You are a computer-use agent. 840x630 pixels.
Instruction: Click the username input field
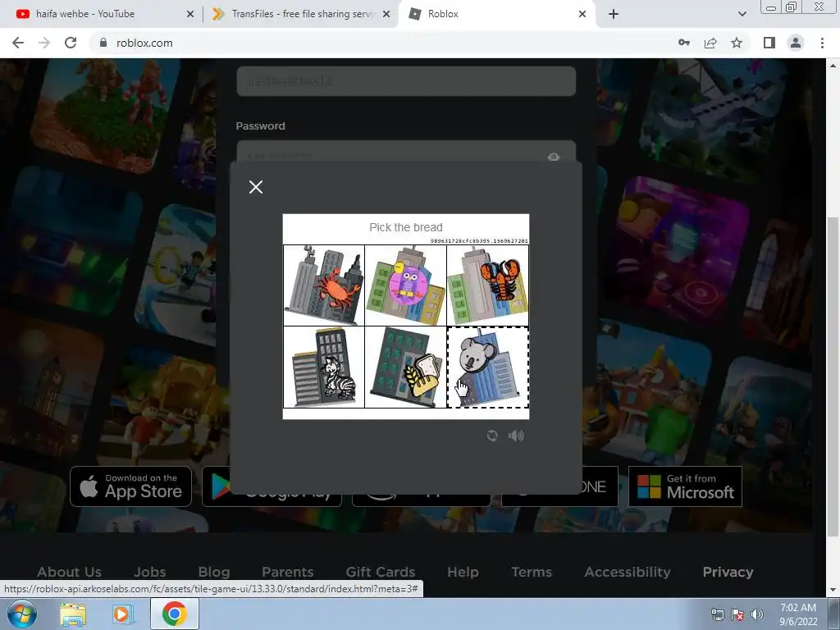click(406, 81)
